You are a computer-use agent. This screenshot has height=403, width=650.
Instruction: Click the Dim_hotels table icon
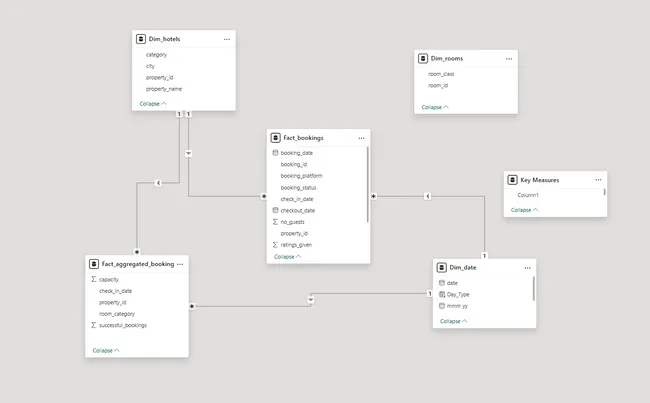[x=139, y=38]
